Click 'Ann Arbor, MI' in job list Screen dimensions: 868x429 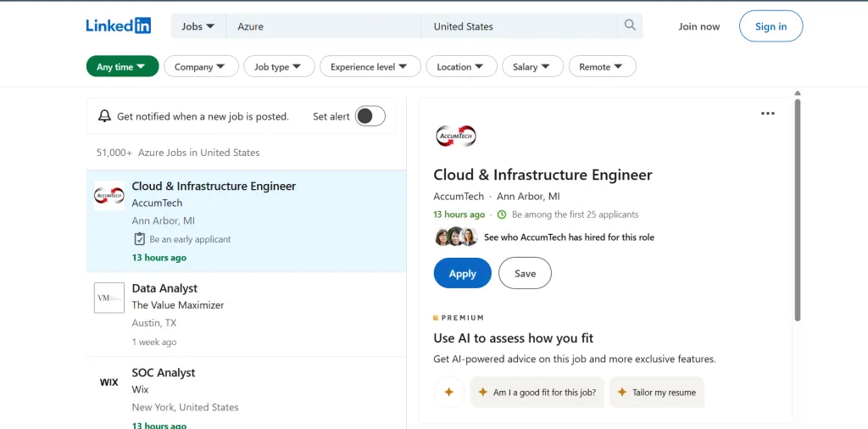164,220
